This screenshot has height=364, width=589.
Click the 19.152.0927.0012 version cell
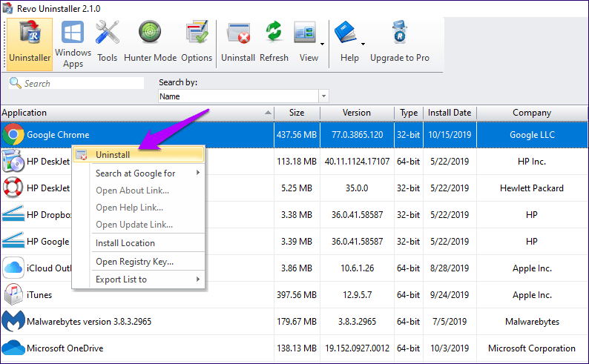[358, 348]
